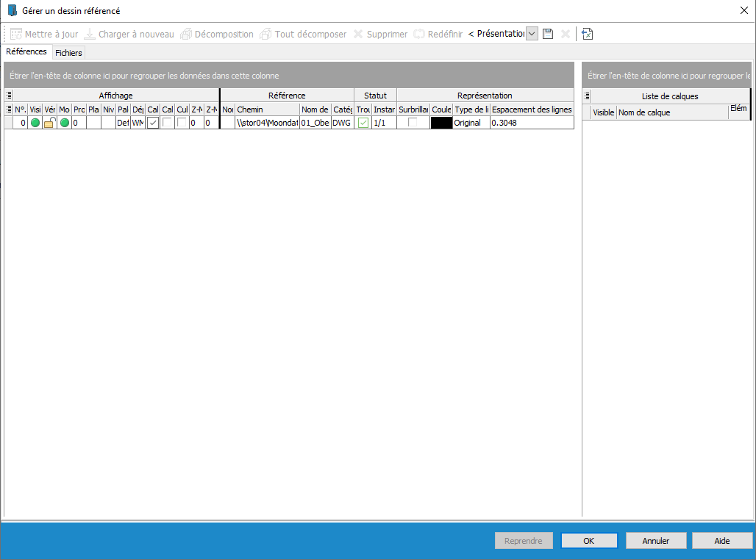Click the Annuler button

coord(656,541)
